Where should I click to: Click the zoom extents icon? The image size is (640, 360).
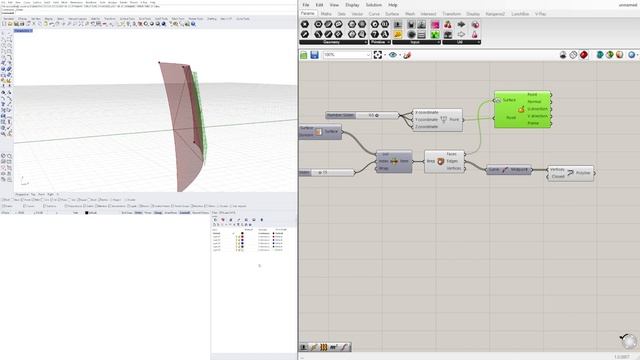(378, 55)
